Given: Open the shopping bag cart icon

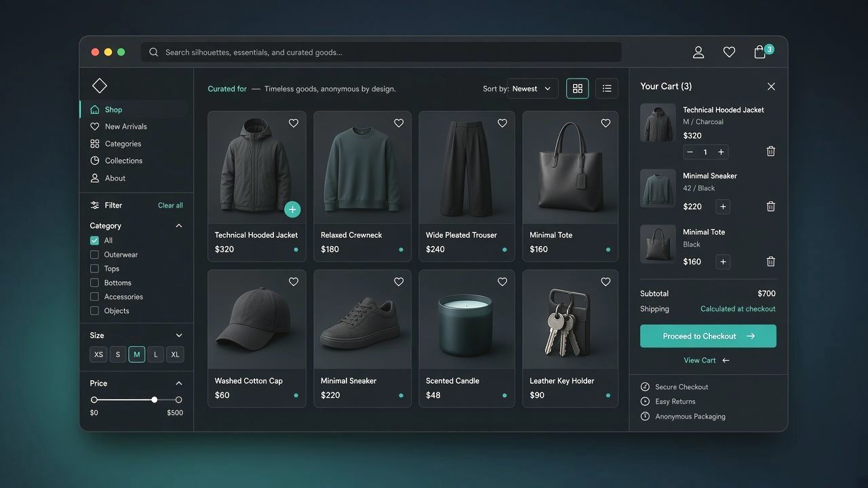Looking at the screenshot, I should (760, 52).
